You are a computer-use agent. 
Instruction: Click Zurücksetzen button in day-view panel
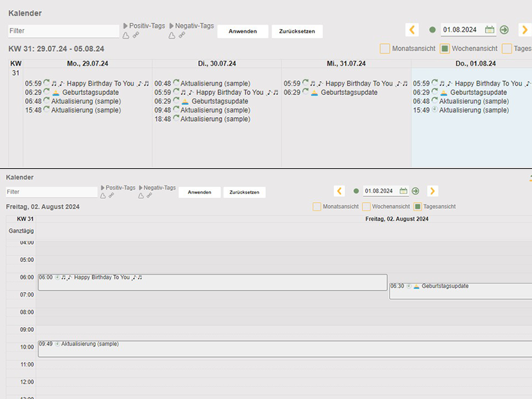244,192
